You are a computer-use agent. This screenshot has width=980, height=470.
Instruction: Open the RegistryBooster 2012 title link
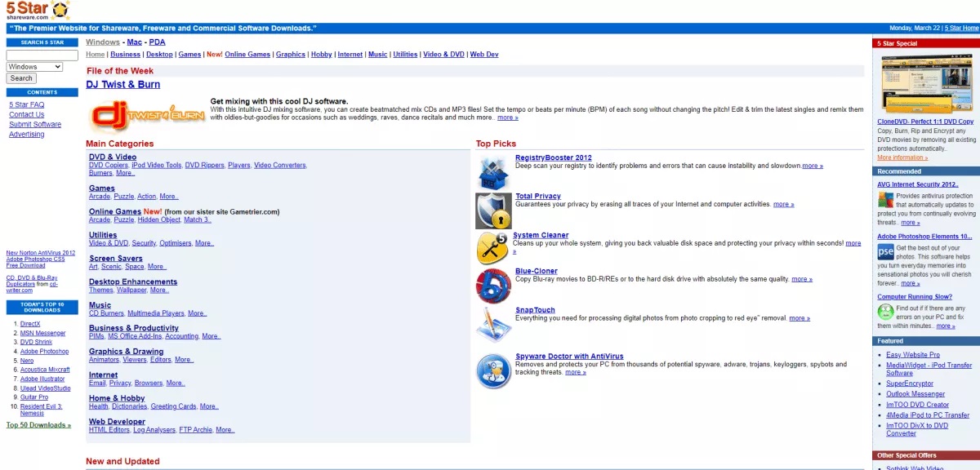554,157
